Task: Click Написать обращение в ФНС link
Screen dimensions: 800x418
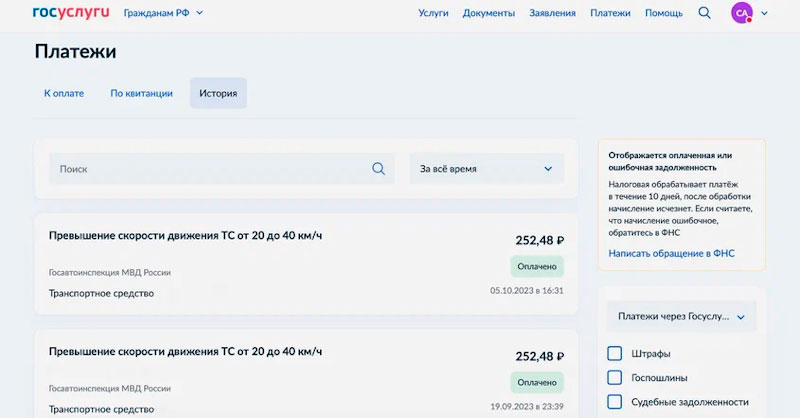Action: tap(671, 254)
